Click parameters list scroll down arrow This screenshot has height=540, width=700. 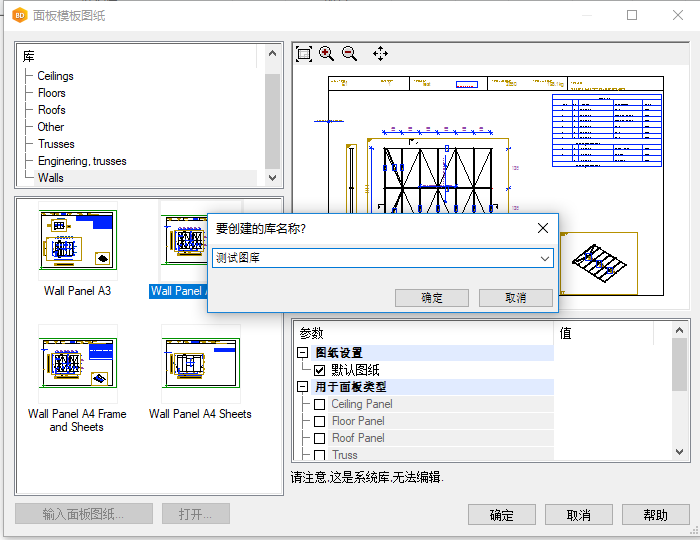point(679,452)
